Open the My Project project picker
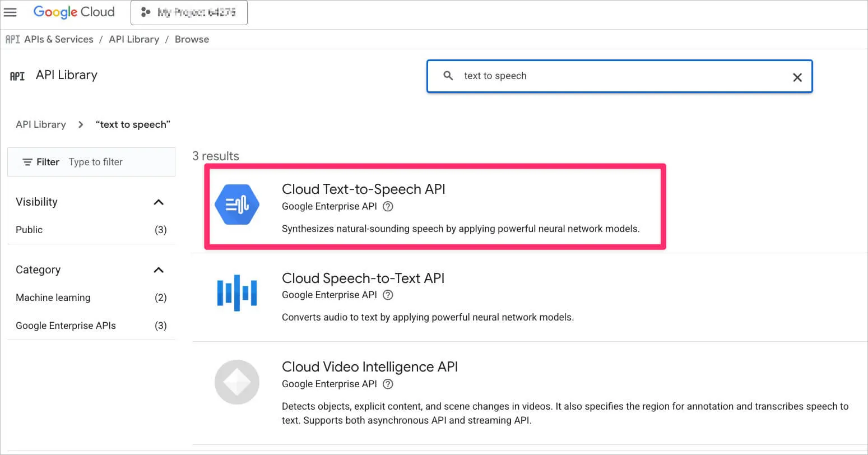The image size is (868, 455). pos(189,12)
